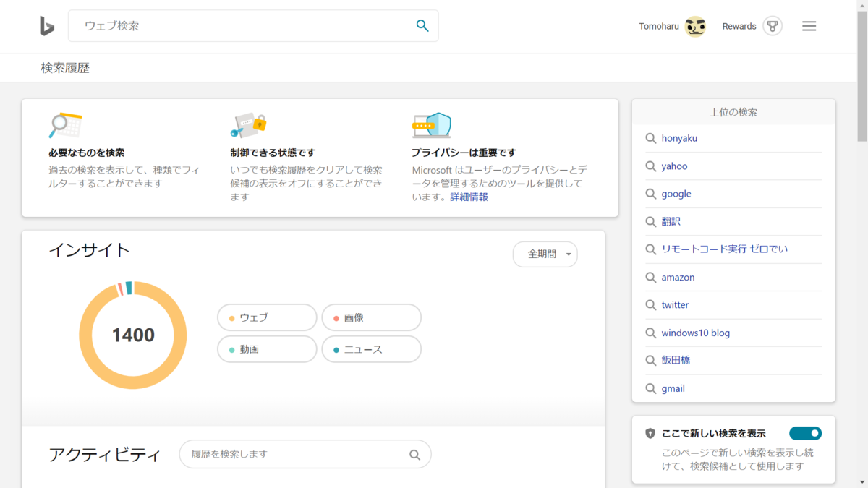
Task: Open the windows10 blog search link
Action: tap(695, 333)
